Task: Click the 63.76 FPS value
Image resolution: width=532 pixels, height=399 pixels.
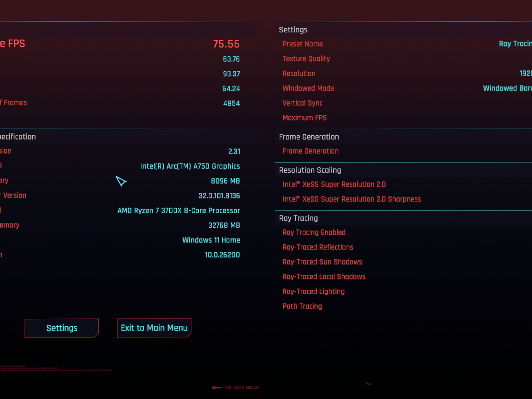Action: pos(231,59)
